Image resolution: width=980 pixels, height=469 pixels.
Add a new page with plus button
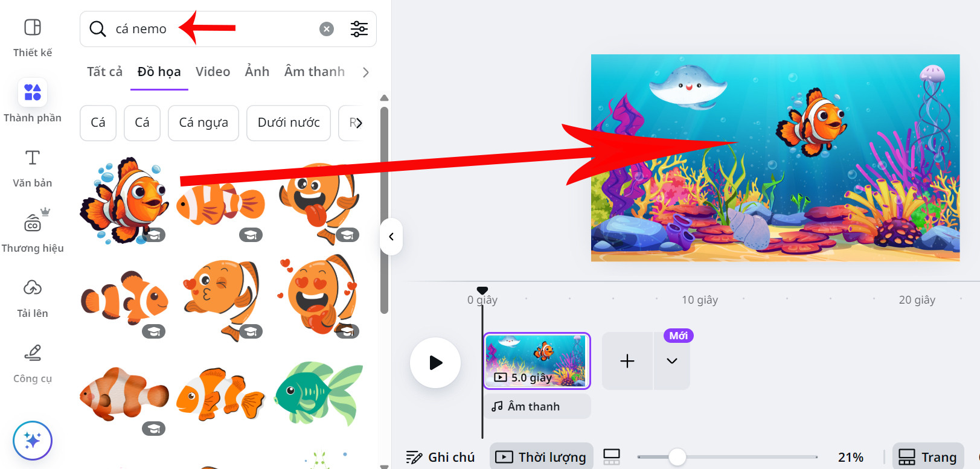point(627,361)
